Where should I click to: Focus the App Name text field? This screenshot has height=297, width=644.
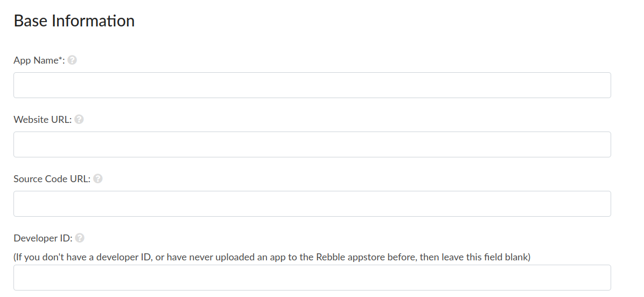coord(312,85)
